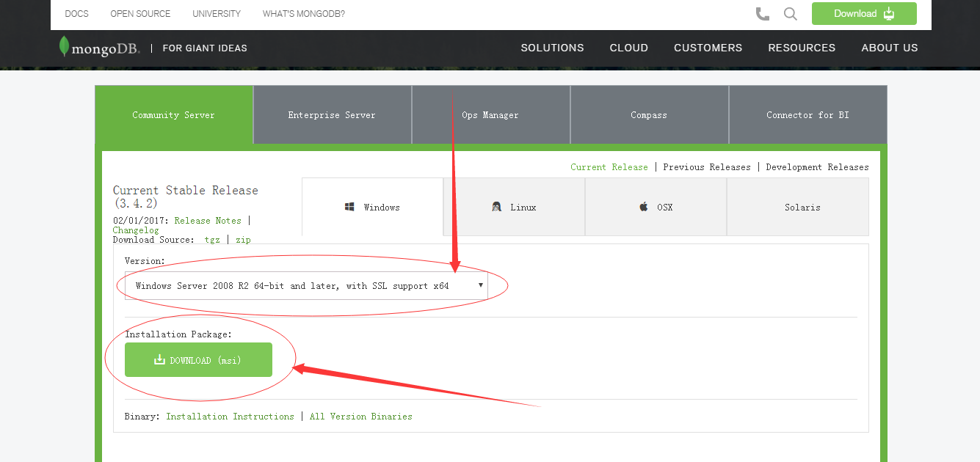
Task: Open the SOLUTIONS menu
Action: (552, 48)
